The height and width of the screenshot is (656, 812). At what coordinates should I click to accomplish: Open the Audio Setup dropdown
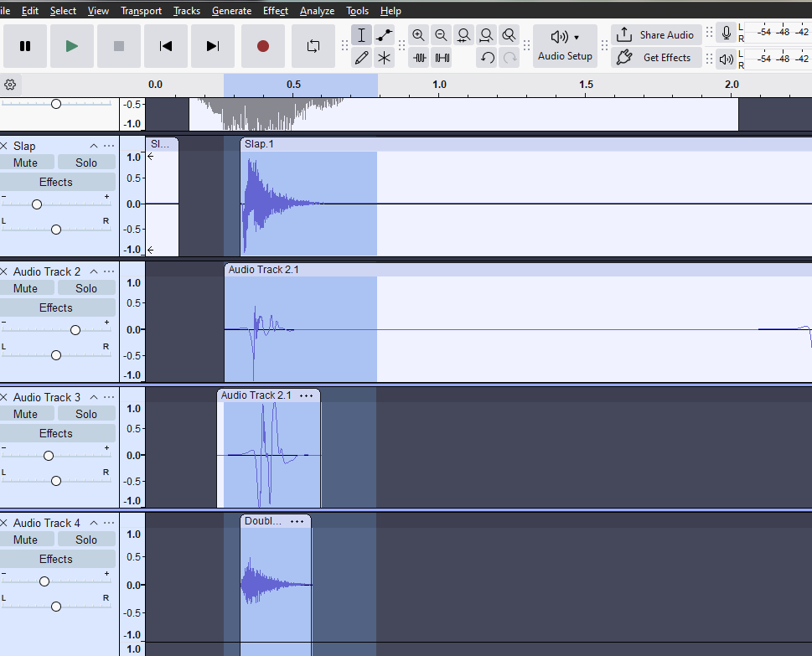click(x=565, y=46)
